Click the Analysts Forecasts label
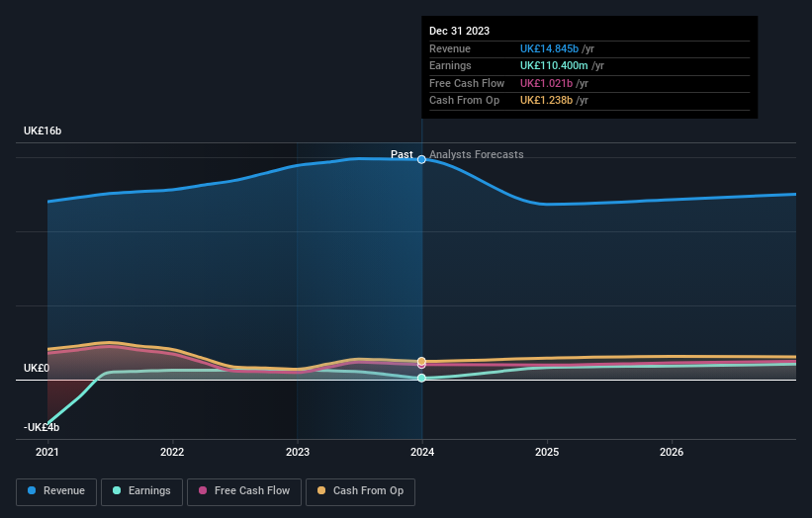Viewport: 812px width, 518px height. 477,154
